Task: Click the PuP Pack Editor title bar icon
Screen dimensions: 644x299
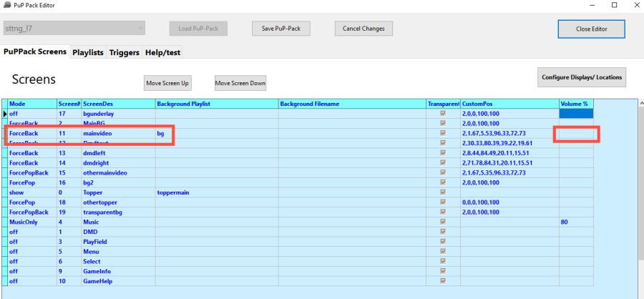Action: (x=7, y=5)
